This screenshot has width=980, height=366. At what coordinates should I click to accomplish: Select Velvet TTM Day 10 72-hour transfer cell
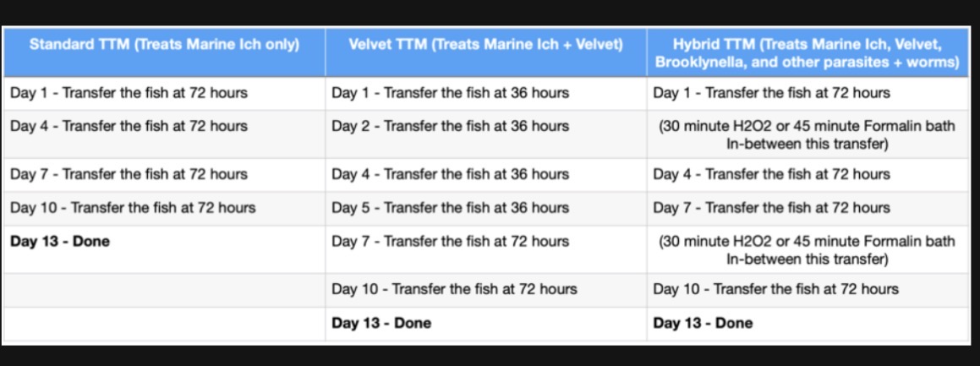(x=455, y=290)
